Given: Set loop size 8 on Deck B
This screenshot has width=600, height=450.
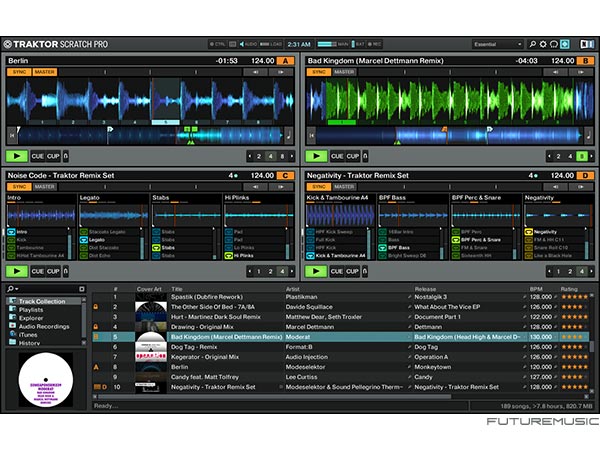Looking at the screenshot, I should point(582,156).
